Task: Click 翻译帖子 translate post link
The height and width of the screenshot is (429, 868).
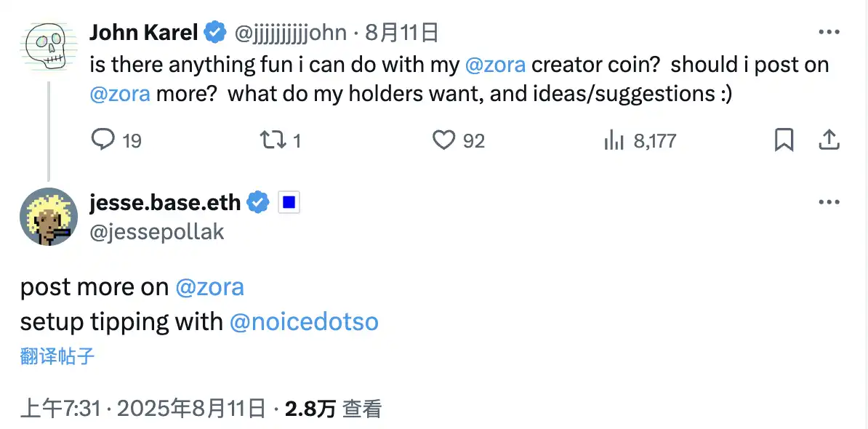Action: [57, 356]
